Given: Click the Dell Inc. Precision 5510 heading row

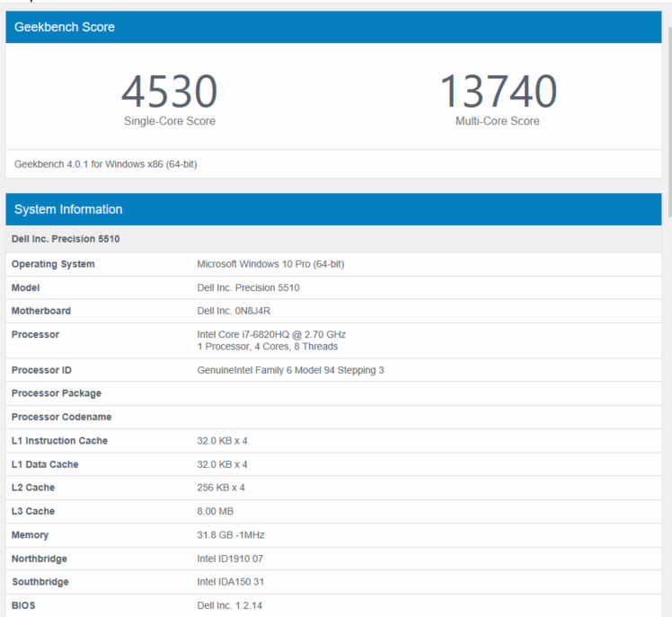Looking at the screenshot, I should 333,239.
